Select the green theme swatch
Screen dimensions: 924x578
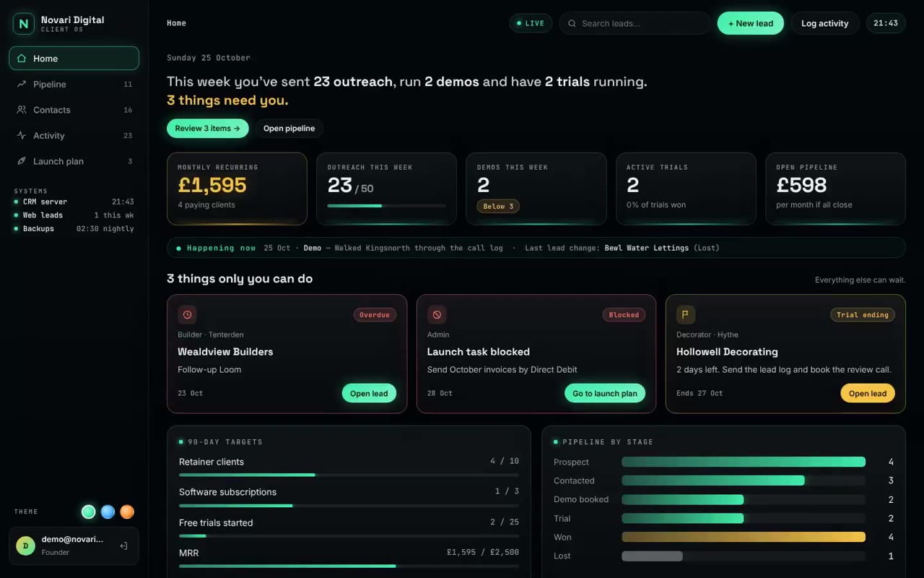(89, 512)
